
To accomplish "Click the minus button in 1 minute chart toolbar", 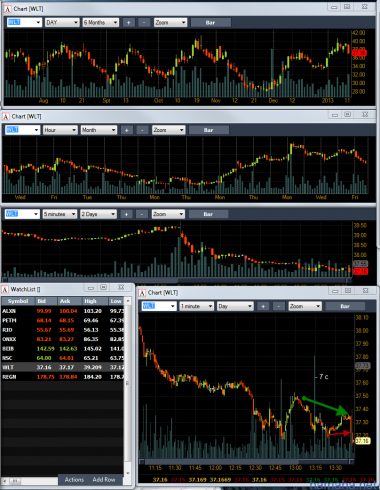I will tap(279, 306).
